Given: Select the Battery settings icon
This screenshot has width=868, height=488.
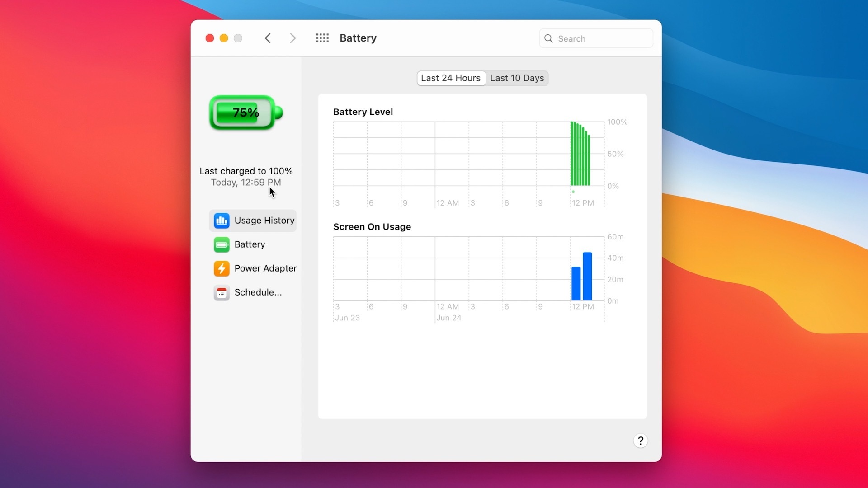Looking at the screenshot, I should [221, 244].
